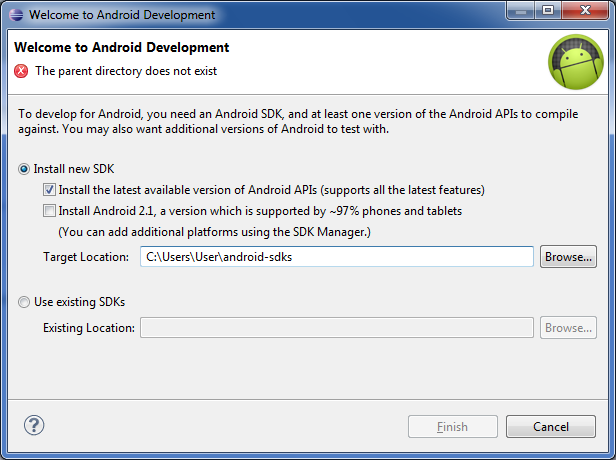Screen dimensions: 616x460
Task: Cancel the Android Development wizard
Action: [551, 427]
